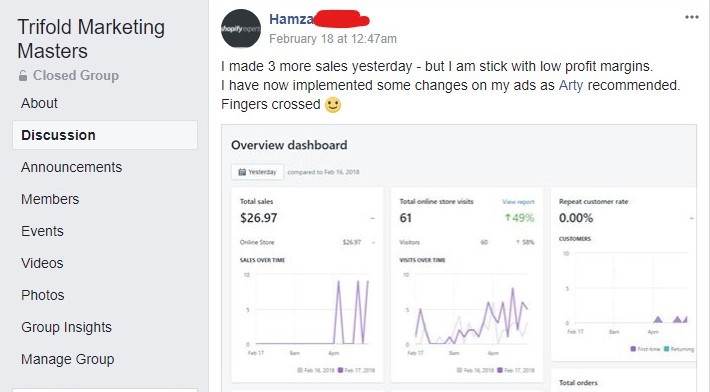Click the View report link
The image size is (710, 392).
click(518, 202)
